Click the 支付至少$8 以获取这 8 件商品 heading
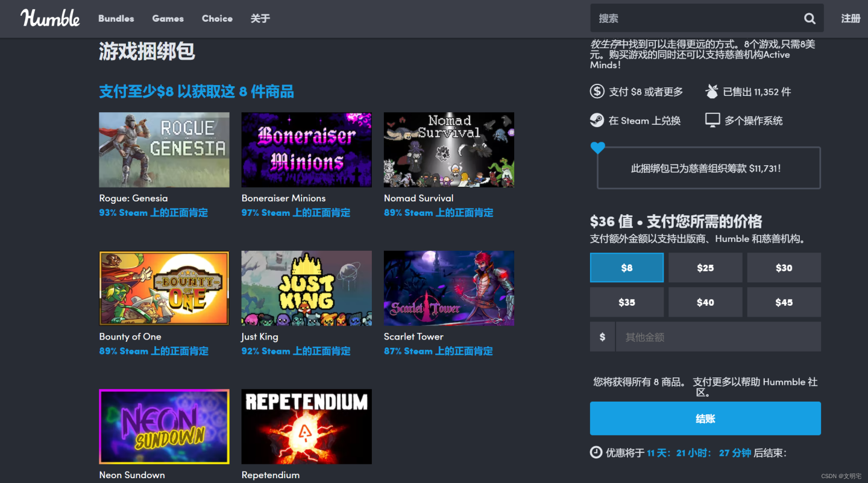This screenshot has height=483, width=868. [197, 92]
